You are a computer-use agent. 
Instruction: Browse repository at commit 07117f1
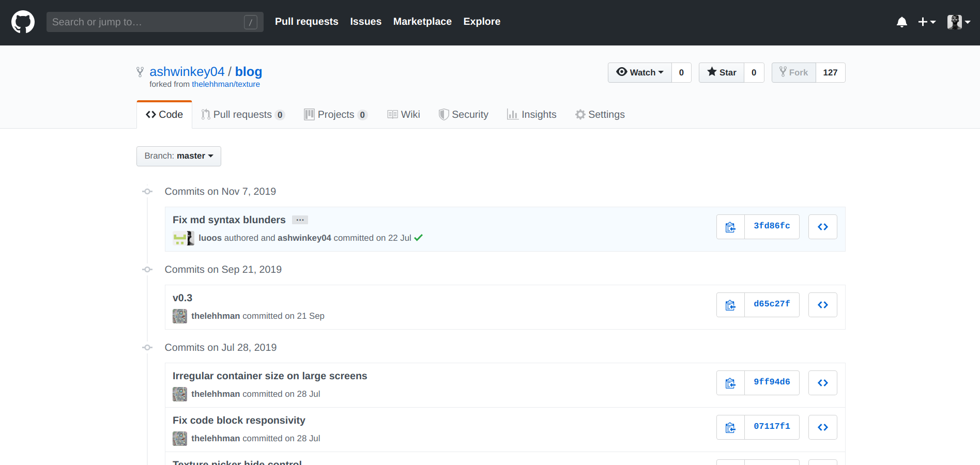click(x=823, y=427)
